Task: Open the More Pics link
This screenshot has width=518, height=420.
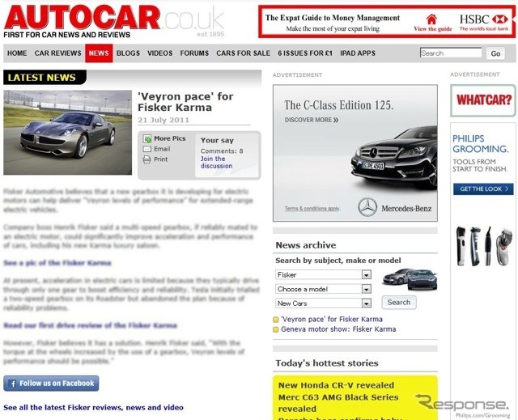Action: pyautogui.click(x=169, y=138)
